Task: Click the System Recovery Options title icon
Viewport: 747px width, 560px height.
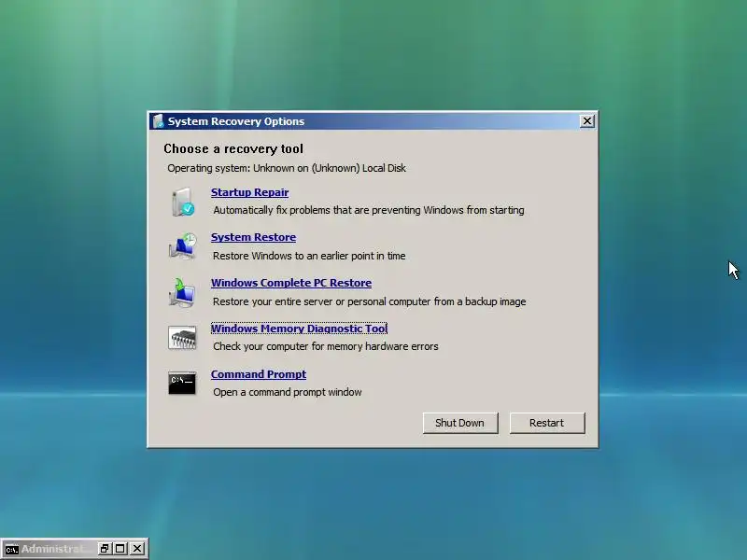Action: [158, 121]
